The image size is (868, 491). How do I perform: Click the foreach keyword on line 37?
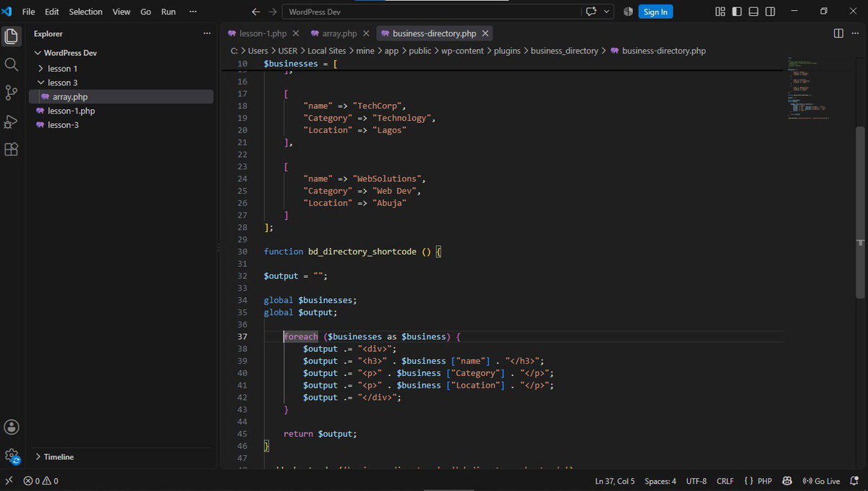pyautogui.click(x=301, y=337)
